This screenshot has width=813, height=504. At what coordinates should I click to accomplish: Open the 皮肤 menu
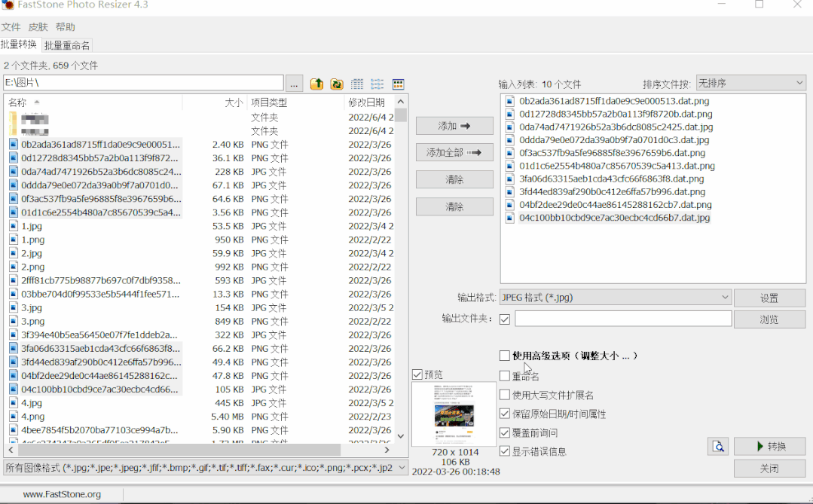click(x=38, y=26)
